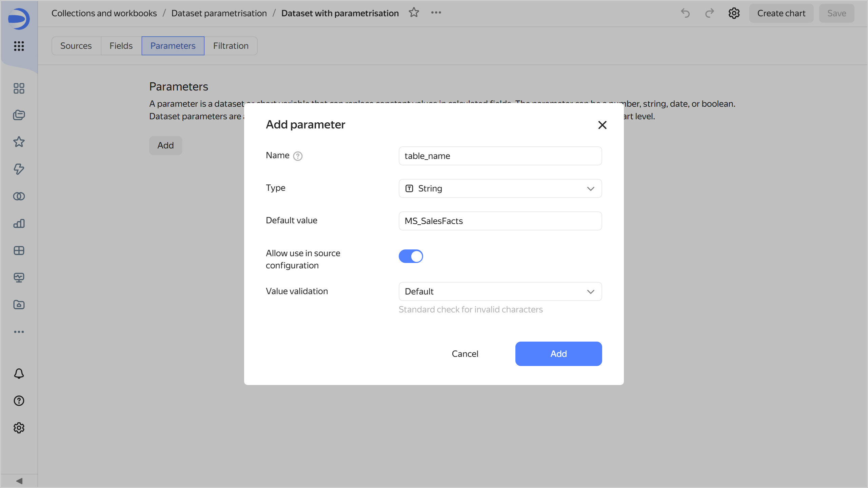Click the notifications bell icon
The height and width of the screenshot is (488, 868).
click(19, 373)
